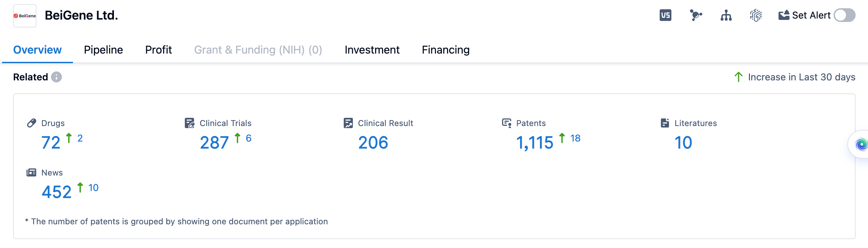This screenshot has width=868, height=248.
Task: Click the Related info icon
Action: point(56,77)
